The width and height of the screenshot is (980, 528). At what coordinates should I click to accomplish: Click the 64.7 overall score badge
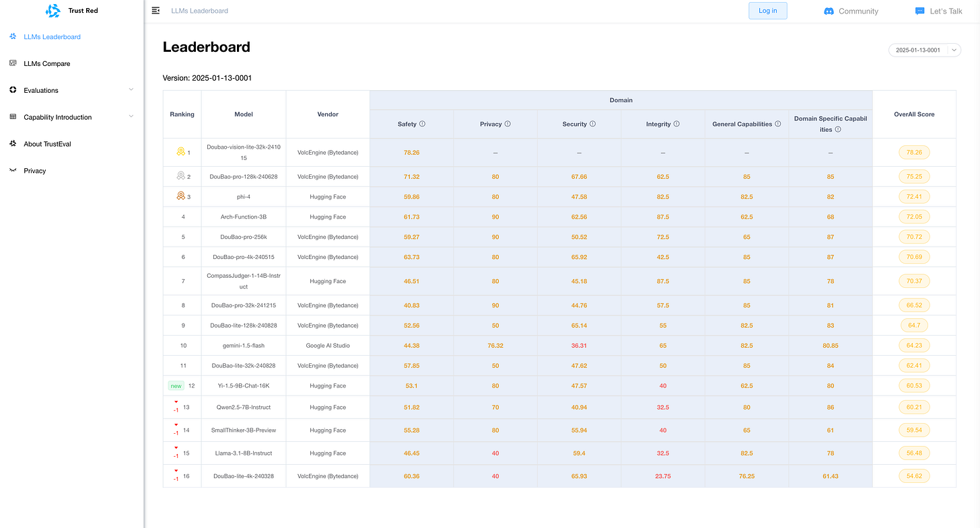pyautogui.click(x=914, y=326)
